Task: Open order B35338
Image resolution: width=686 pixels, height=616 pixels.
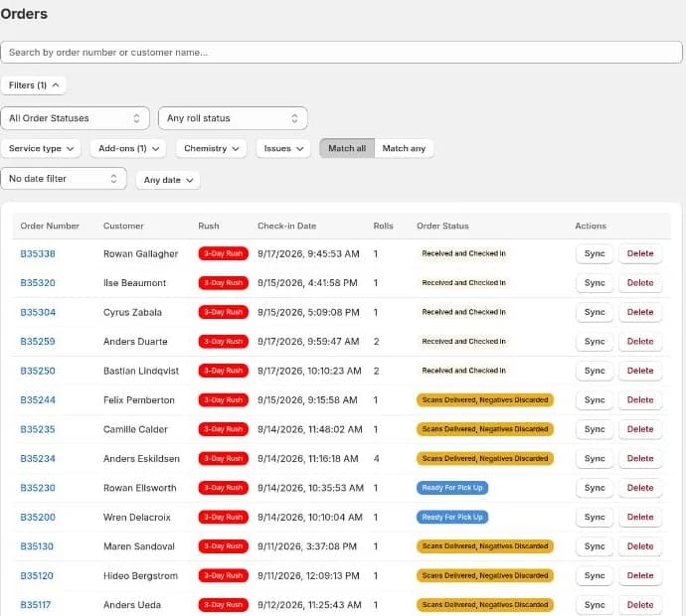Action: click(38, 254)
